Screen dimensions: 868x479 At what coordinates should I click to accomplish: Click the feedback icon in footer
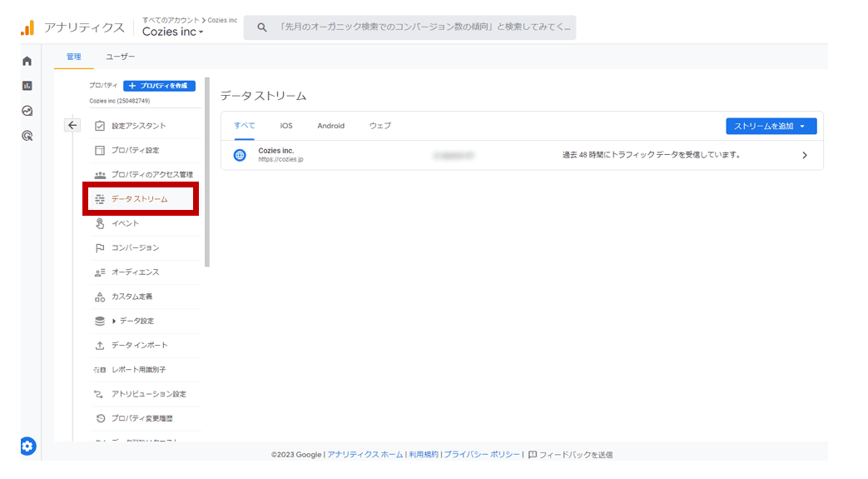pos(533,455)
